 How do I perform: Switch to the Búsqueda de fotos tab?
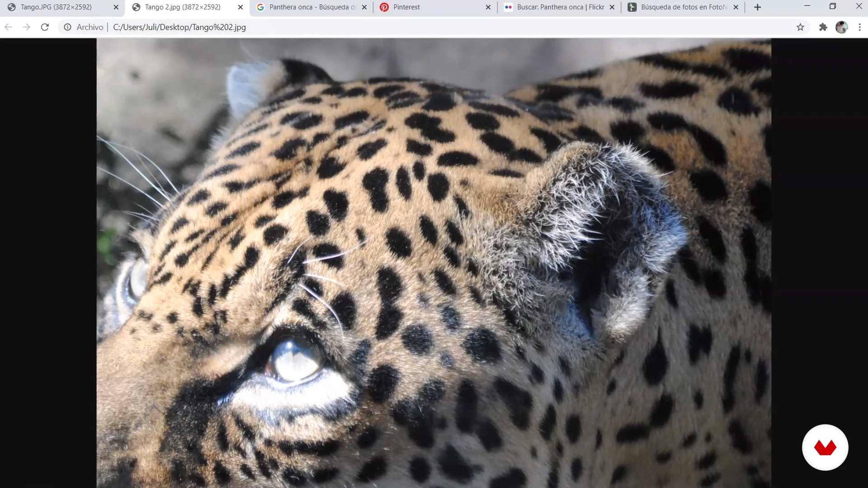[x=684, y=7]
